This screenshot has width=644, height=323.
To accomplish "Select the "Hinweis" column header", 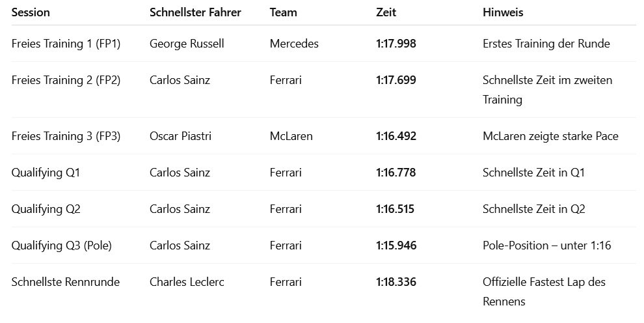I will tap(503, 12).
